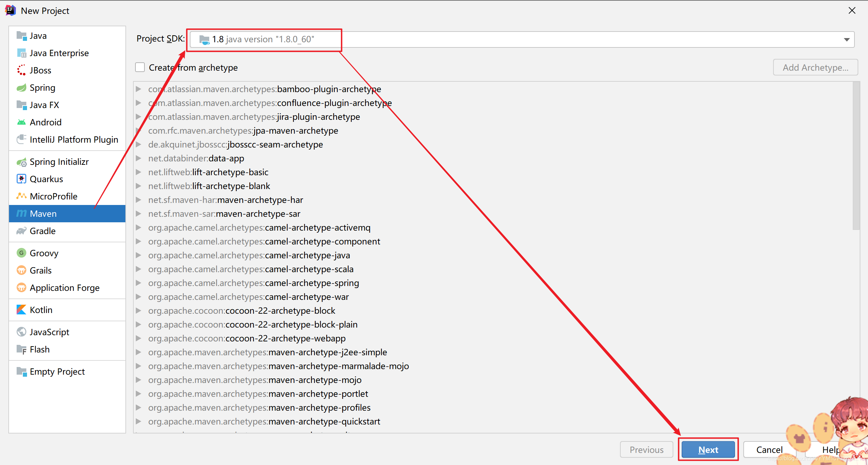Image resolution: width=868 pixels, height=465 pixels.
Task: Click the Gradle elephant icon
Action: tap(21, 231)
